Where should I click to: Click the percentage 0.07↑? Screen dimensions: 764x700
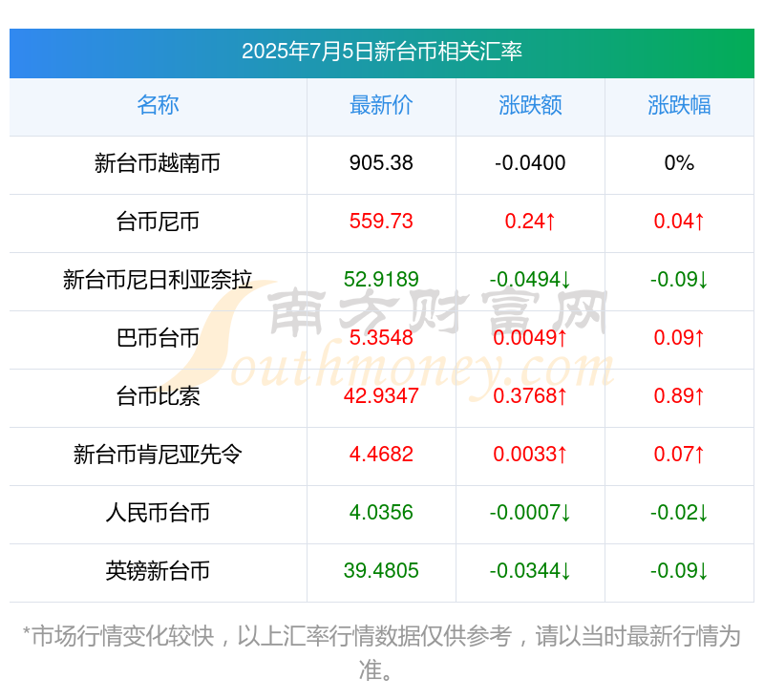click(x=679, y=455)
